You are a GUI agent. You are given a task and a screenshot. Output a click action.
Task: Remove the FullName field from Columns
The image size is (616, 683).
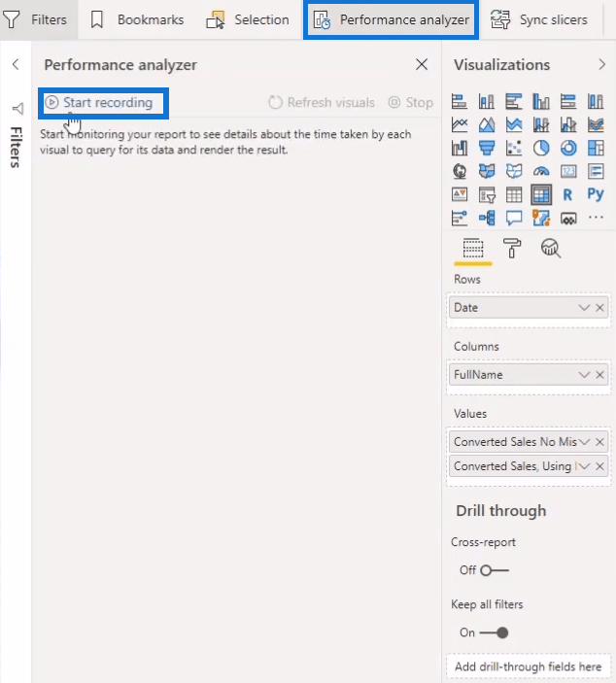[599, 375]
